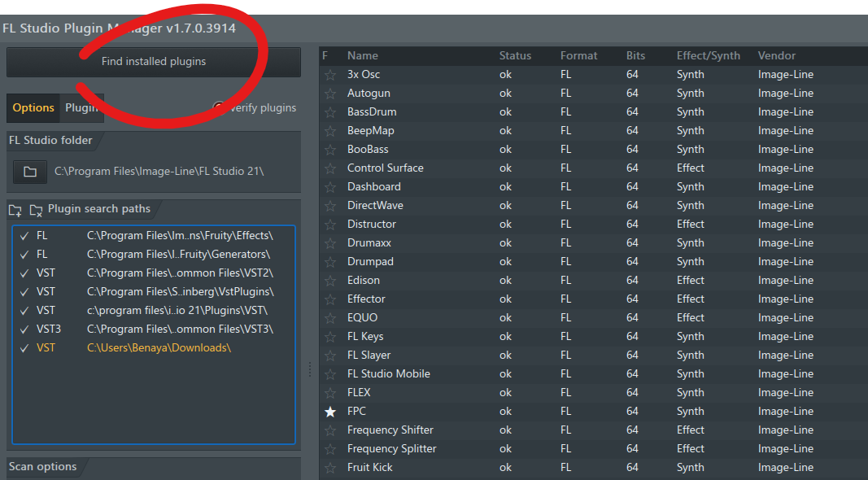The height and width of the screenshot is (480, 868).
Task: Sort plugin list by Name column
Action: coord(363,56)
